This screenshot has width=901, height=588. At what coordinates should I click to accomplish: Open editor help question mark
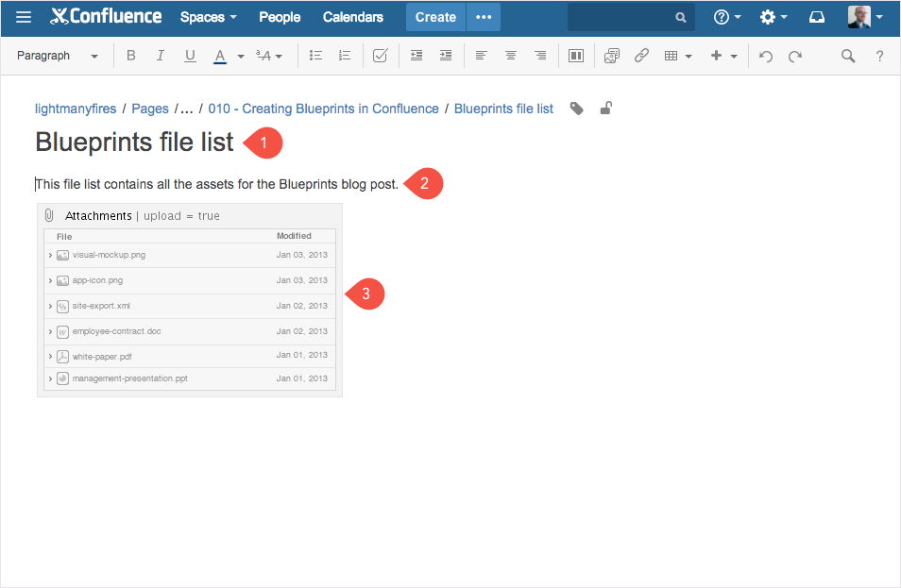pyautogui.click(x=879, y=56)
